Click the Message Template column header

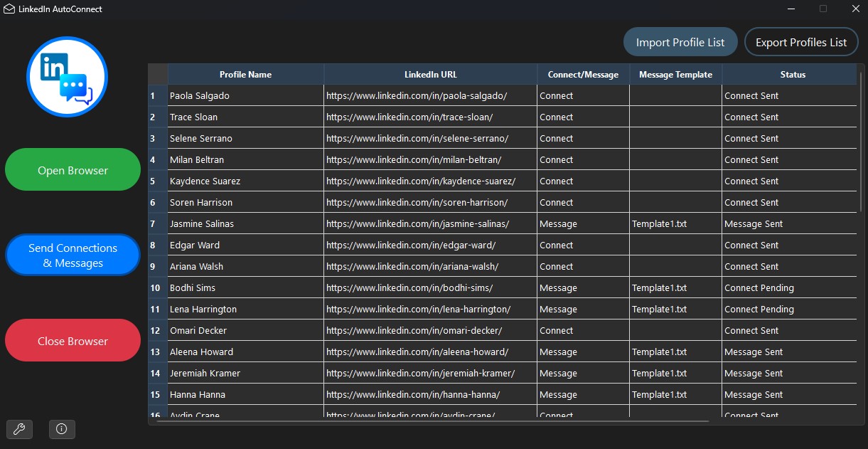pyautogui.click(x=675, y=75)
